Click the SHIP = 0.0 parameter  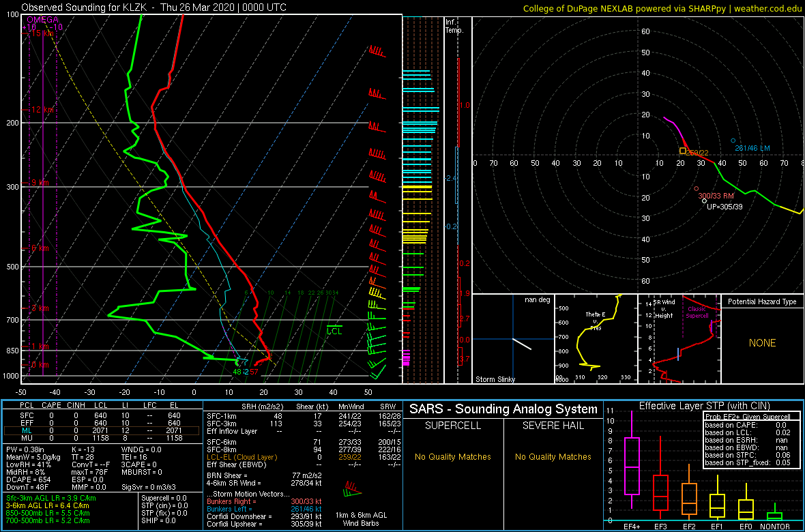(x=159, y=520)
